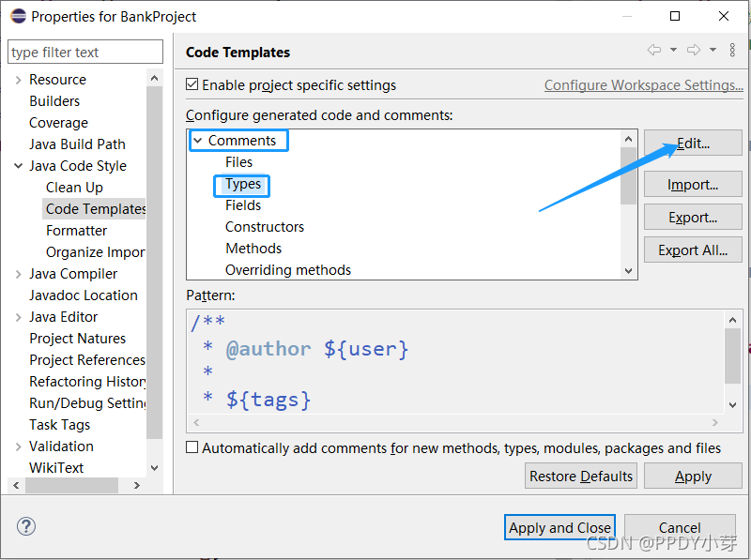751x560 pixels.
Task: Focus the type filter text field
Action: tap(85, 52)
